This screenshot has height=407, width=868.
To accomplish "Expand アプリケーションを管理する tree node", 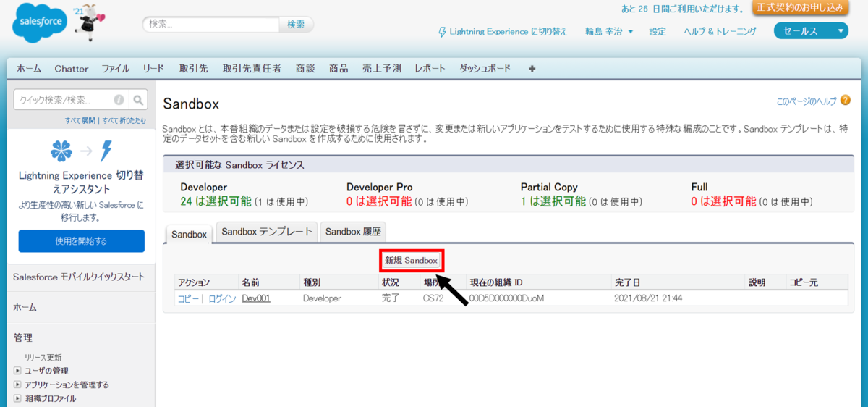I will pyautogui.click(x=17, y=385).
